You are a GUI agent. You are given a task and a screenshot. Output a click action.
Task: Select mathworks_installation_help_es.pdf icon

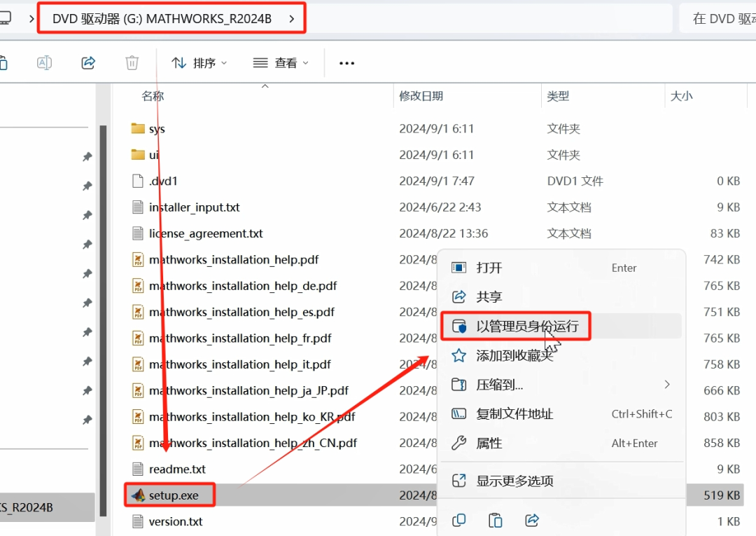pos(138,312)
